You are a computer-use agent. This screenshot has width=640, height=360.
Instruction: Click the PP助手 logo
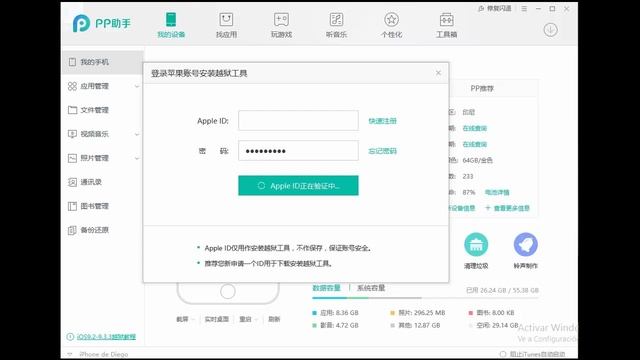102,23
